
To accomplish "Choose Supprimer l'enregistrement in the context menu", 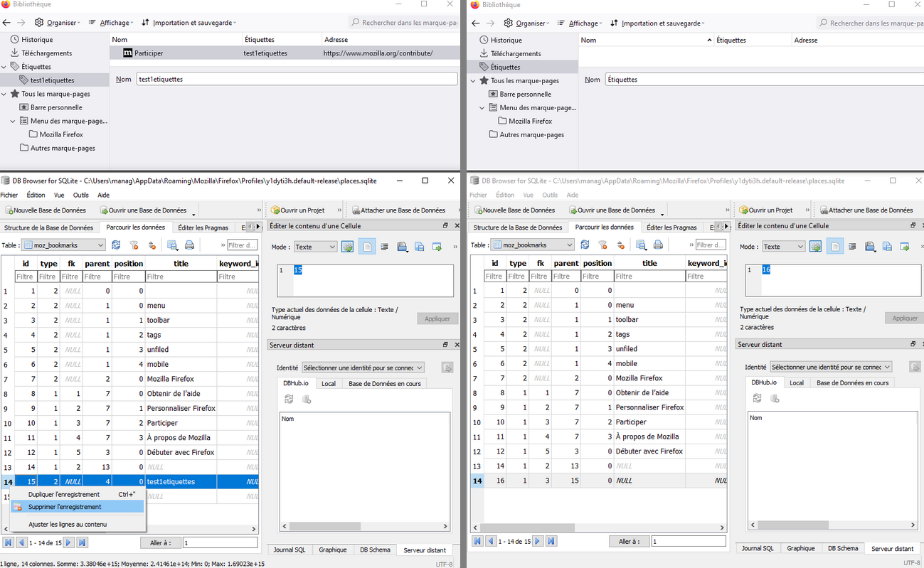I will coord(78,507).
